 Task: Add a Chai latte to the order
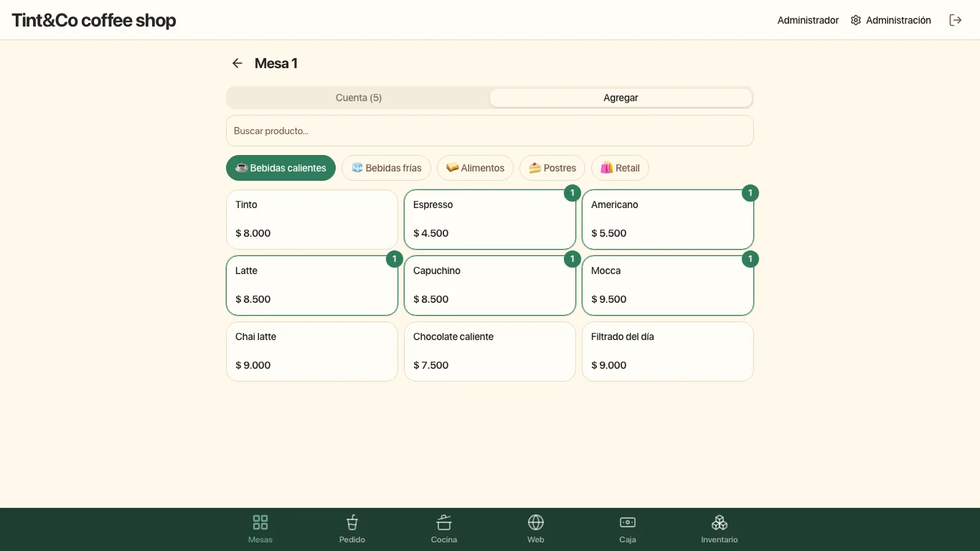pos(312,352)
